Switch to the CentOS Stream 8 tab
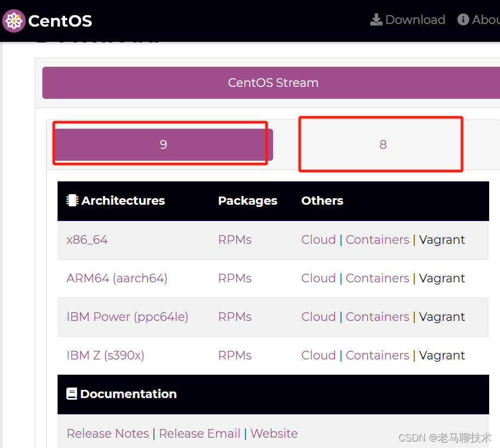Viewport: 500px width, 448px height. [382, 144]
